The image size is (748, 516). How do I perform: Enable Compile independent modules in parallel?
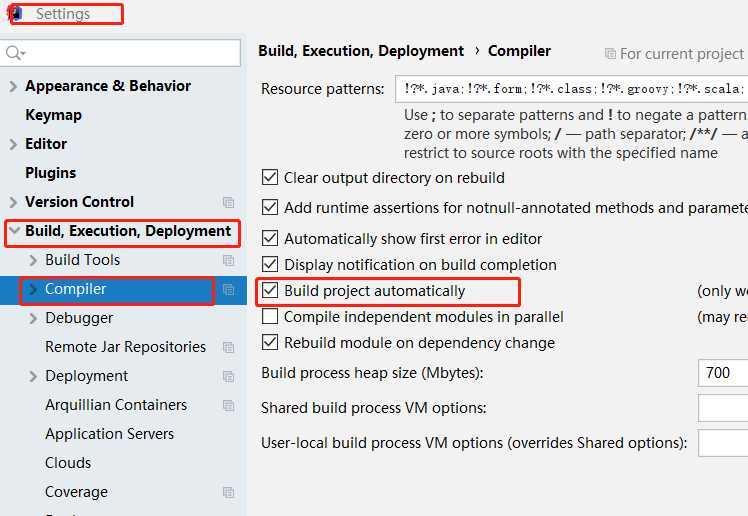click(x=269, y=317)
